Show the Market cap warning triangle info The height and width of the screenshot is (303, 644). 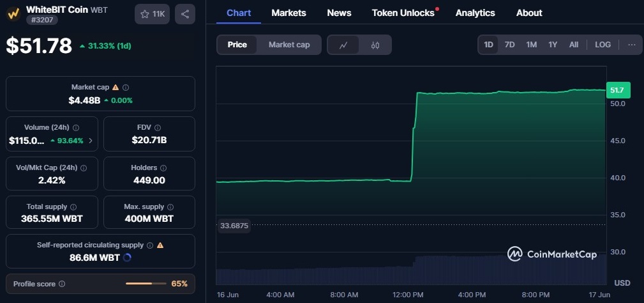tap(116, 87)
